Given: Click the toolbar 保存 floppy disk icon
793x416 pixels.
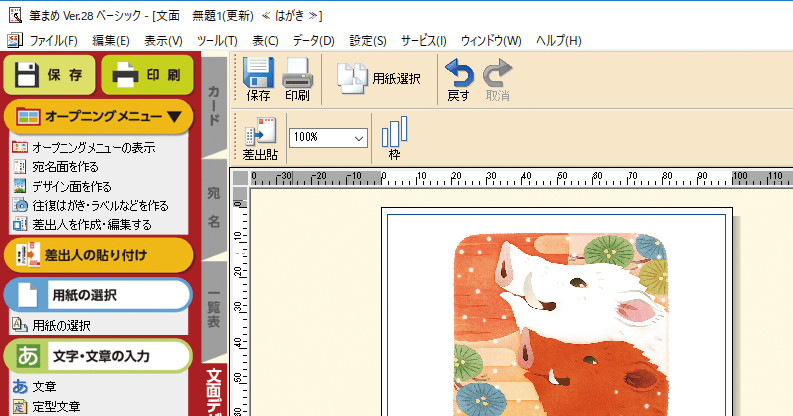Looking at the screenshot, I should (x=258, y=79).
